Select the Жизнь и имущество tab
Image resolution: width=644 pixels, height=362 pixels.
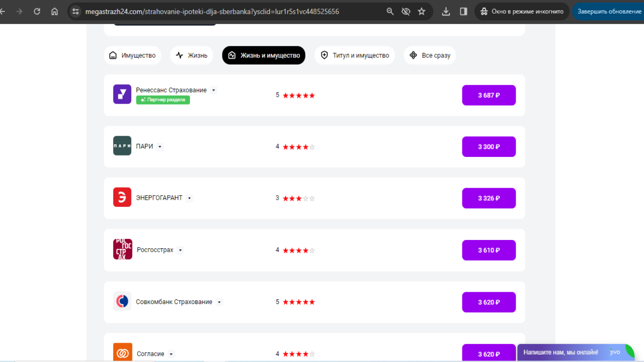[264, 55]
